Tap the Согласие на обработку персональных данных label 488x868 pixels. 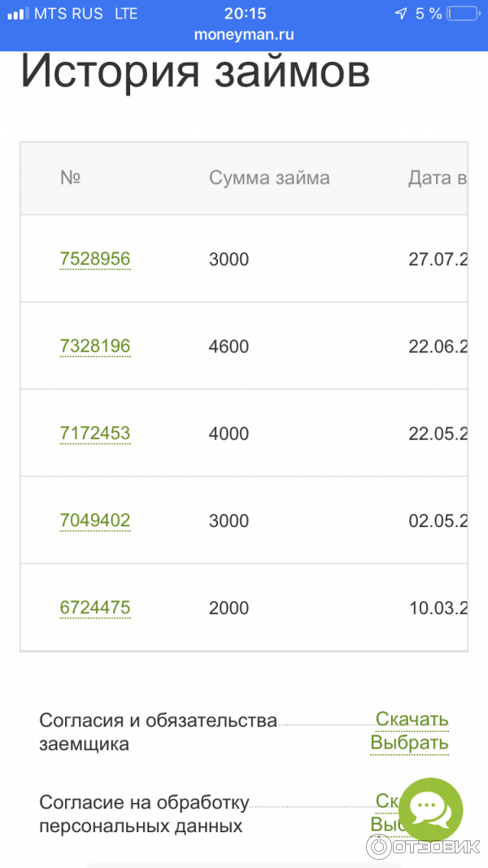(x=144, y=814)
